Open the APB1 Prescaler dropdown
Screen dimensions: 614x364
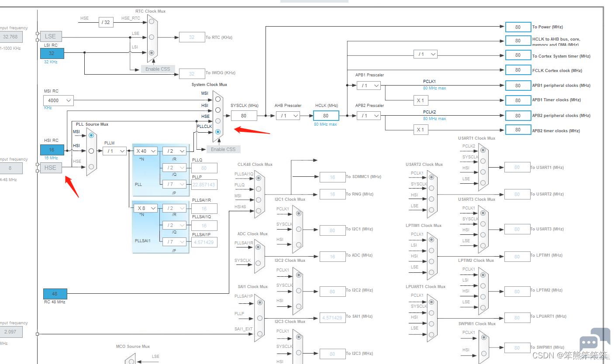(x=369, y=86)
